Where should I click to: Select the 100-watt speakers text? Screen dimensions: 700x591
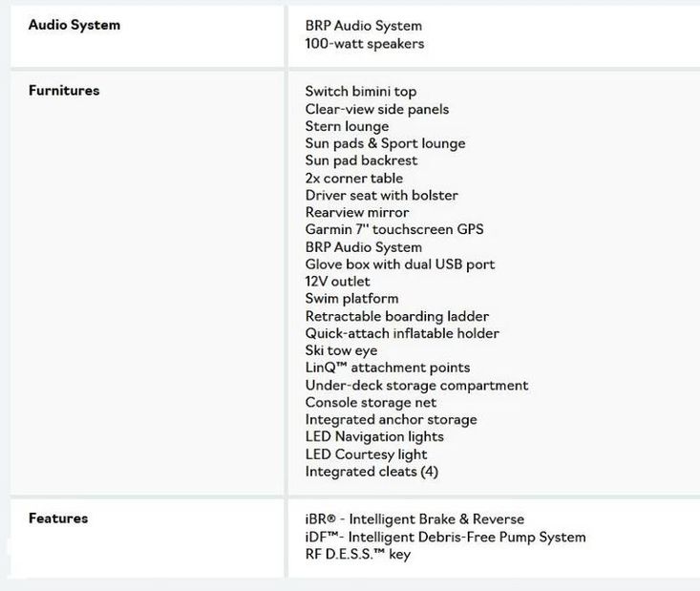point(365,44)
